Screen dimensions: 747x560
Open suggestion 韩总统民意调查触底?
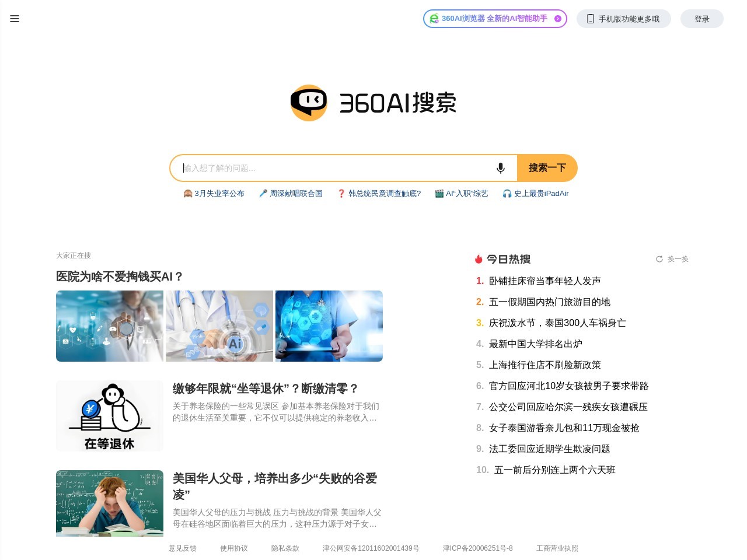click(379, 194)
